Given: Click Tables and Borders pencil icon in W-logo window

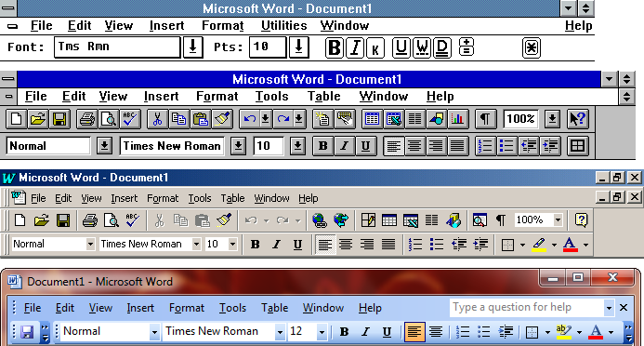Looking at the screenshot, I should tap(368, 220).
